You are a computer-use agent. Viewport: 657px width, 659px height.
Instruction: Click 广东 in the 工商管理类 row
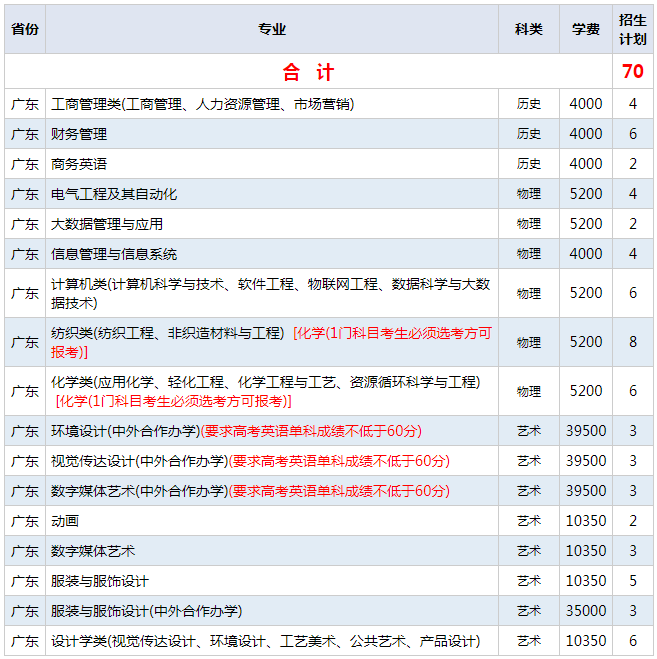coord(25,104)
